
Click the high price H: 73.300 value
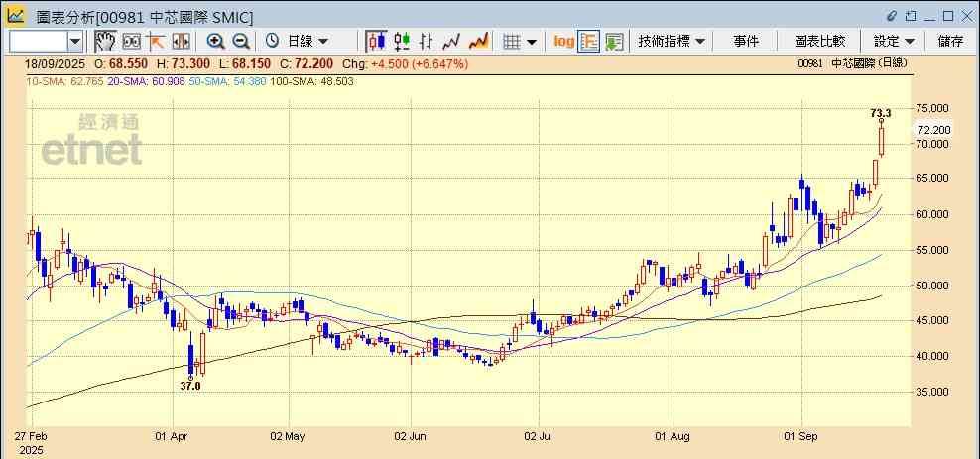tap(184, 63)
